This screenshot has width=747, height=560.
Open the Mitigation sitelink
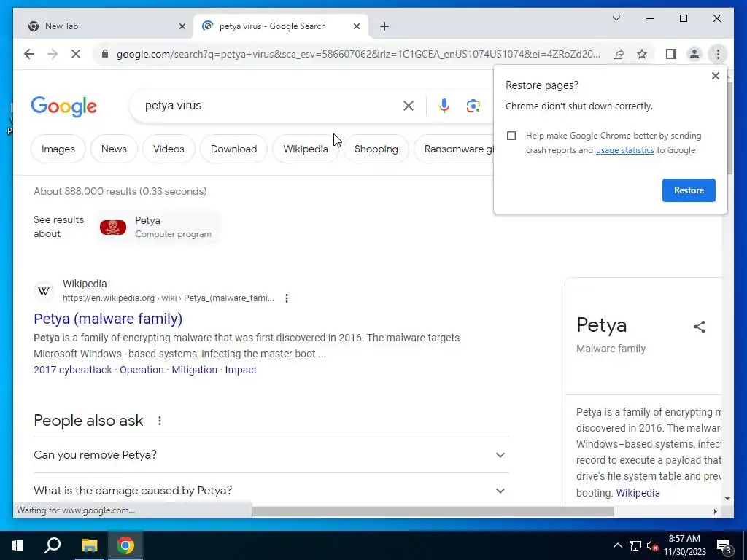click(x=194, y=370)
